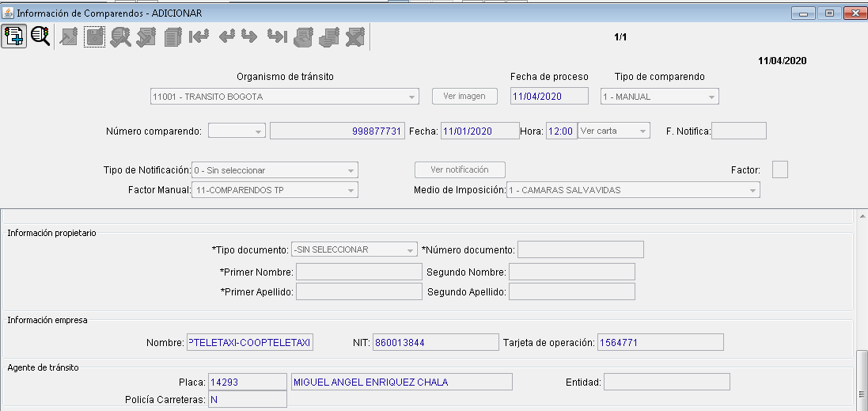Image resolution: width=868 pixels, height=411 pixels.
Task: Click the Ver imagen button
Action: coord(464,96)
